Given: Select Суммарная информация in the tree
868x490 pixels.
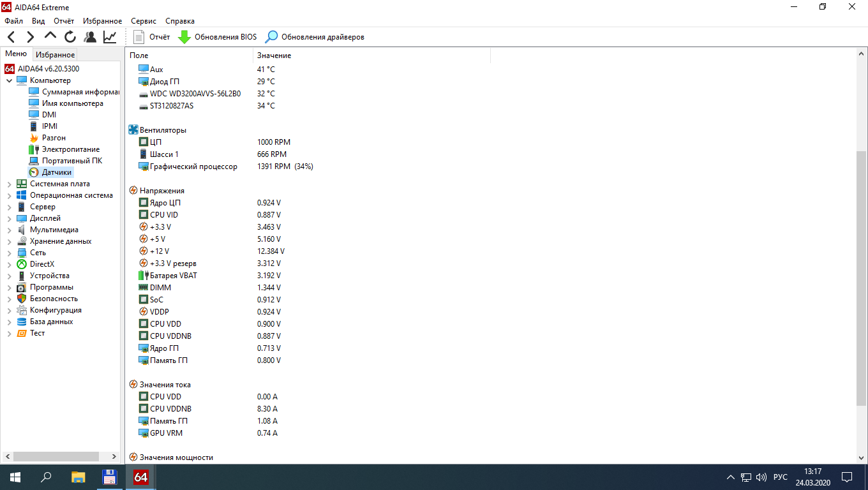Looking at the screenshot, I should [73, 92].
